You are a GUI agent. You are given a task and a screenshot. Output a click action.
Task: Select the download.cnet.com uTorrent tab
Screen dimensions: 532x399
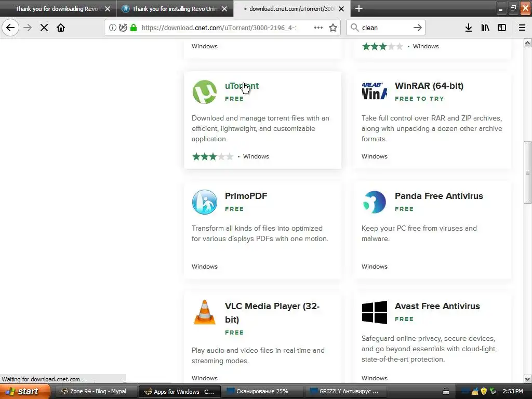(291, 9)
